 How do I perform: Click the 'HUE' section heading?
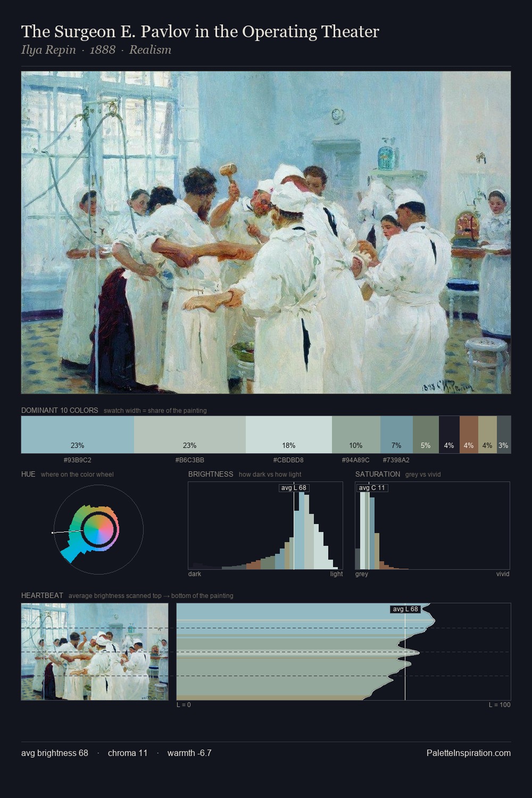click(x=28, y=475)
